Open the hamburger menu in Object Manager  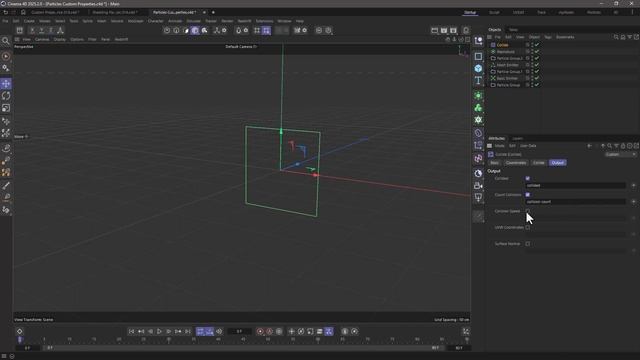(490, 37)
